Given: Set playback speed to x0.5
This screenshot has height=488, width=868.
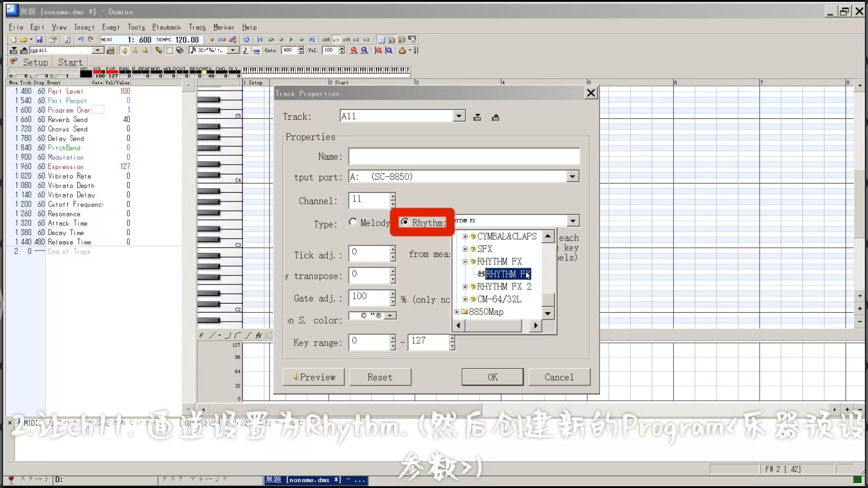Looking at the screenshot, I should point(325,40).
